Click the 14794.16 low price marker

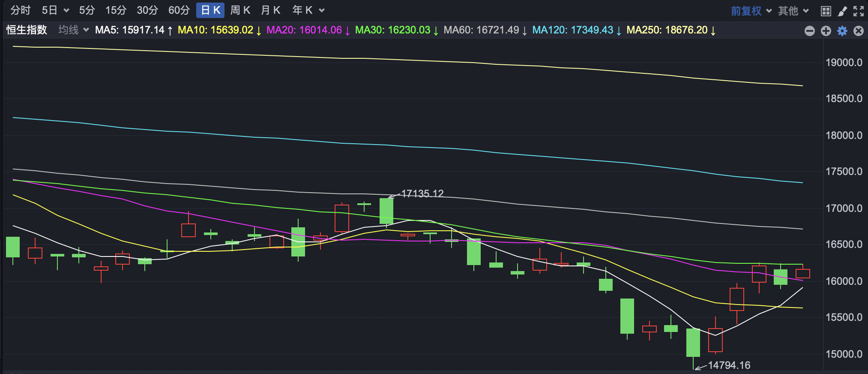pos(729,365)
